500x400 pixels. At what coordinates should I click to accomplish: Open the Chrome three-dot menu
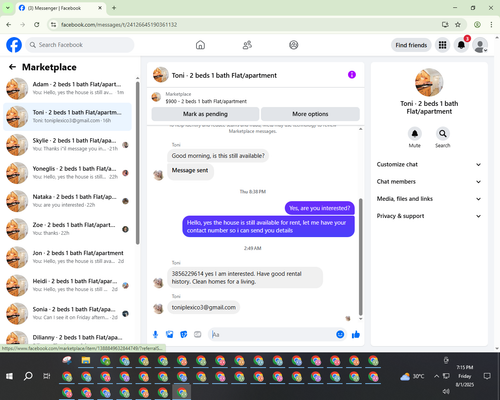coord(491,24)
